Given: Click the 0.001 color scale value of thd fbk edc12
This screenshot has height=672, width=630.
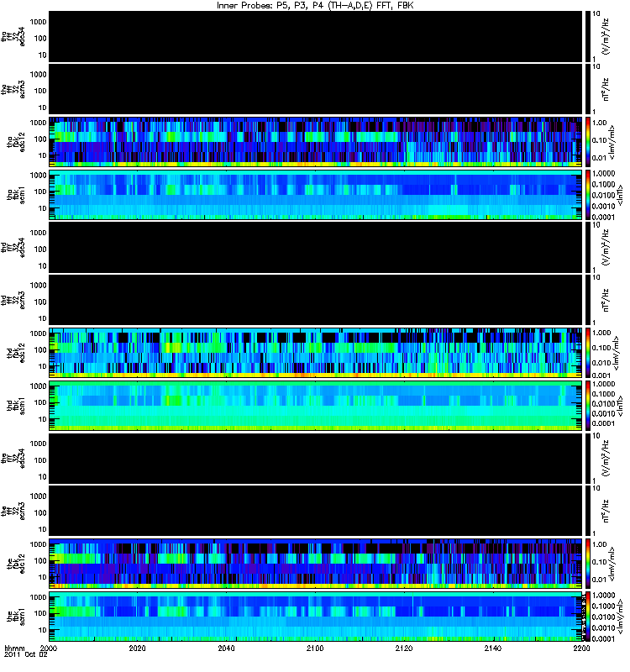Looking at the screenshot, I should coord(601,375).
